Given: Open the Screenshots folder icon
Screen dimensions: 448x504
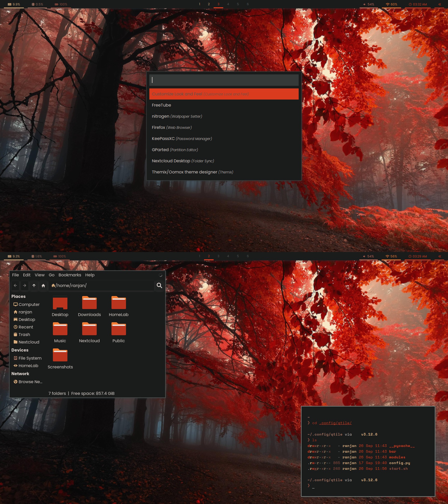Looking at the screenshot, I should tap(60, 355).
